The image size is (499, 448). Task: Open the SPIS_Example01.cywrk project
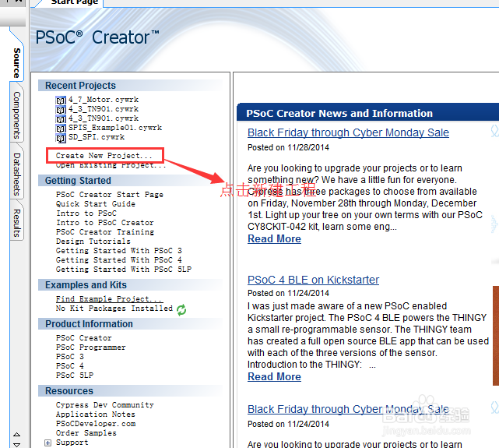point(115,128)
